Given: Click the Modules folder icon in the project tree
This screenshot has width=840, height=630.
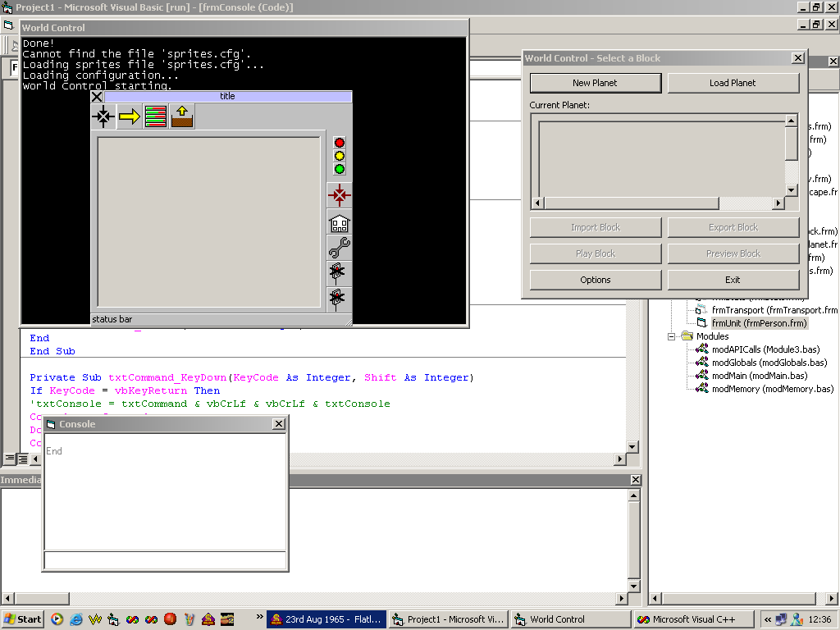Looking at the screenshot, I should click(687, 336).
